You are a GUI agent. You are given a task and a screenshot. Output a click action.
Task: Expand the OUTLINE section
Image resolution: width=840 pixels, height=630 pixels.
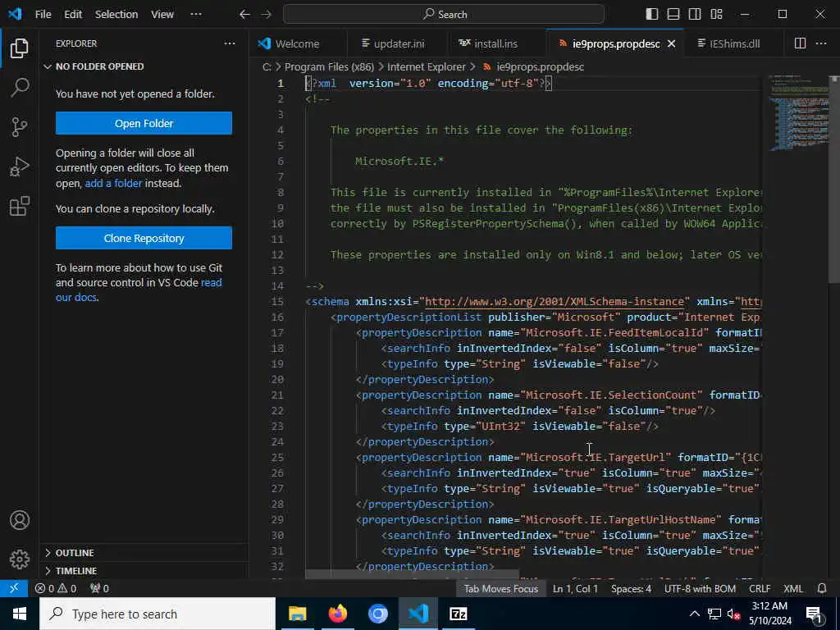(144, 552)
